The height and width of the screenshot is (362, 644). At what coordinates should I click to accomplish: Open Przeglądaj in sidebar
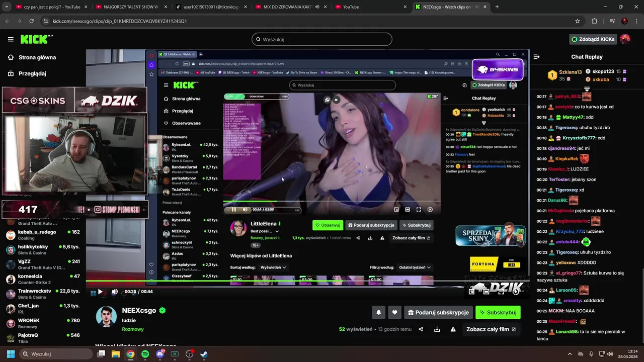coord(26,73)
